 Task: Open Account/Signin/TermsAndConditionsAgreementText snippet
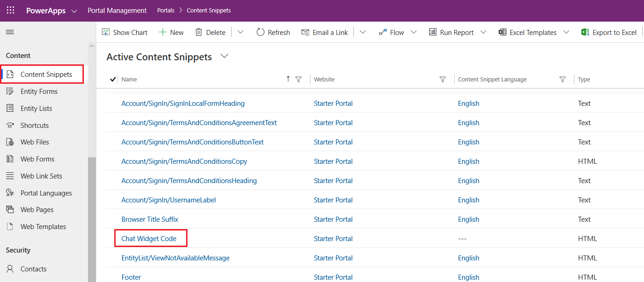coord(199,123)
